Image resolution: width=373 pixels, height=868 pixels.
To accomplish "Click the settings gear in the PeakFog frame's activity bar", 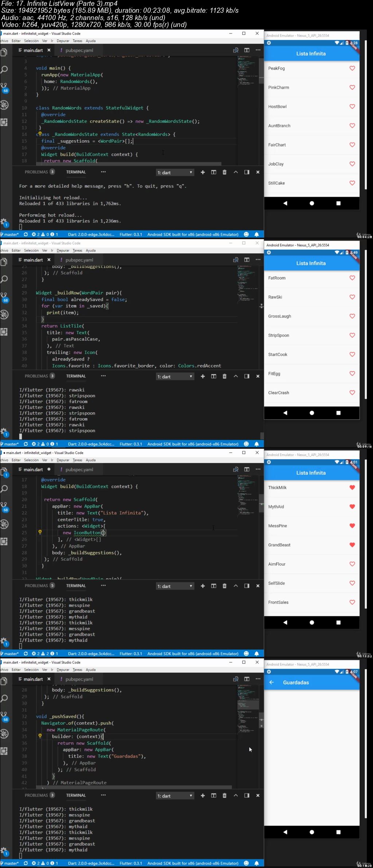I will point(4,222).
